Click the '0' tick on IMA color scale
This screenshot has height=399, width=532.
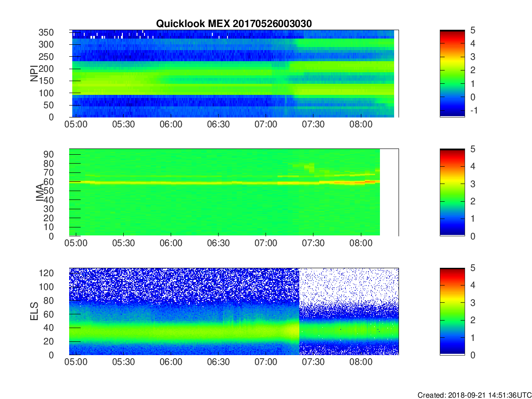click(x=473, y=236)
